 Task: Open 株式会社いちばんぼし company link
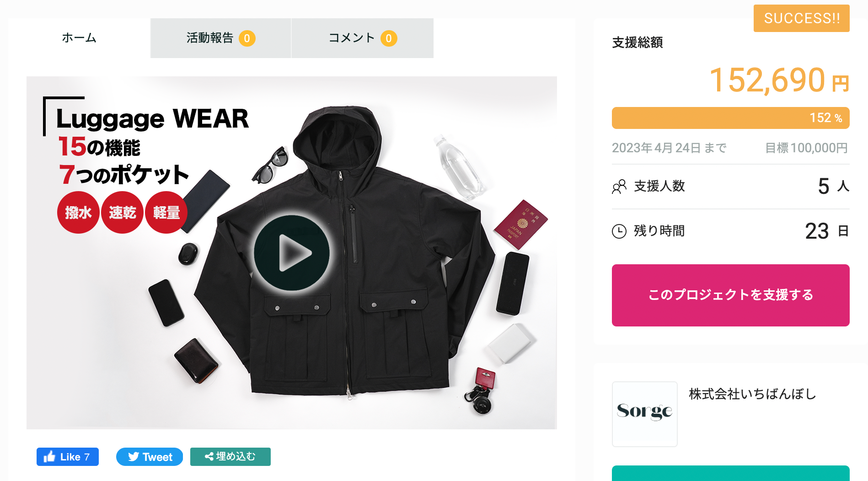(753, 394)
